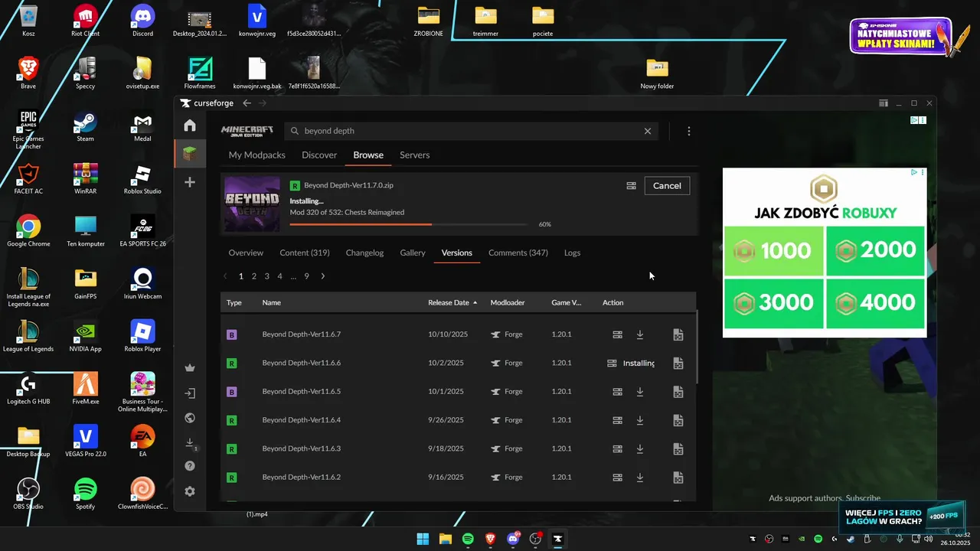Click the versions list vertical scrollbar

point(697,347)
